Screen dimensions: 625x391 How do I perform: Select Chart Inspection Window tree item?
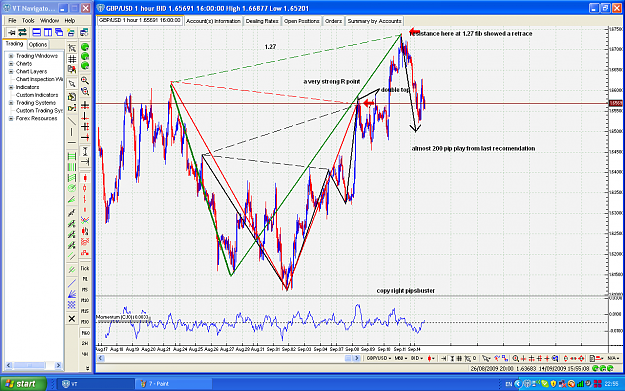[x=39, y=79]
